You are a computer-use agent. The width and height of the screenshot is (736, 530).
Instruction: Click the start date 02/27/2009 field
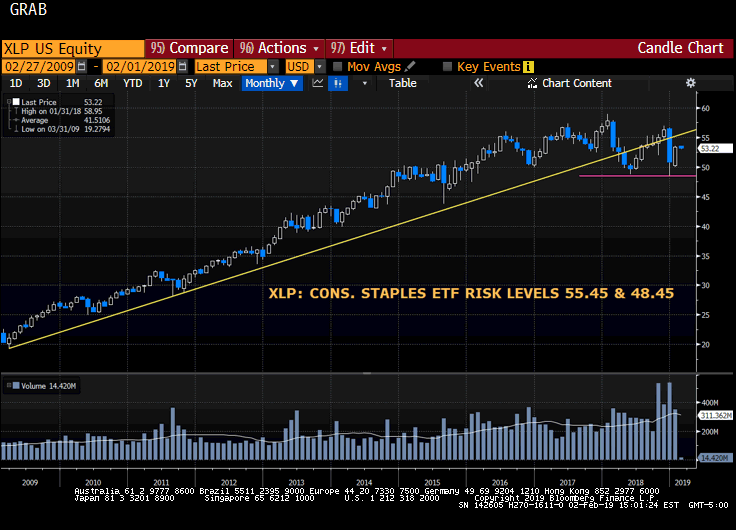coord(39,67)
